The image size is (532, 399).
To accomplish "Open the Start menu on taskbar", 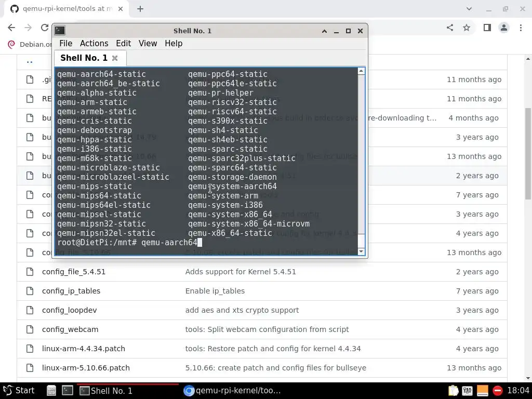I will point(19,391).
